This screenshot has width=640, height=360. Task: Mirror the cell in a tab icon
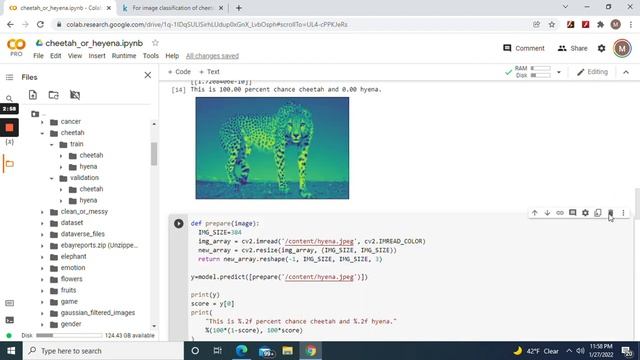coord(598,213)
